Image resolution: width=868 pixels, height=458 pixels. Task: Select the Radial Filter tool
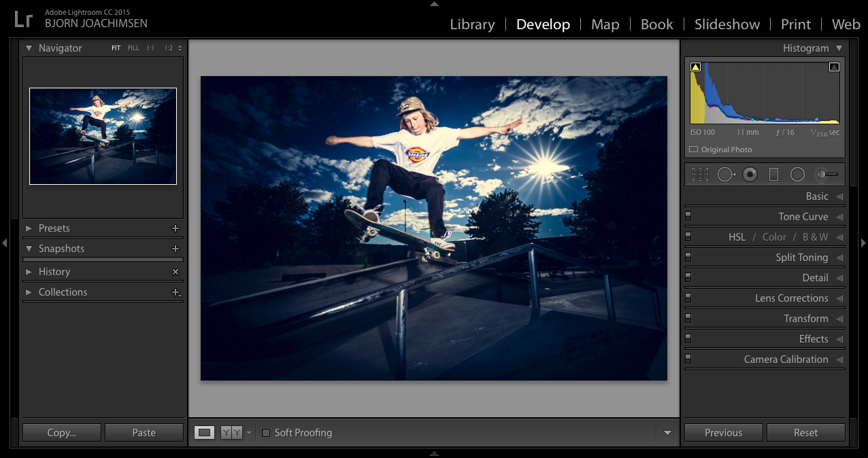797,175
